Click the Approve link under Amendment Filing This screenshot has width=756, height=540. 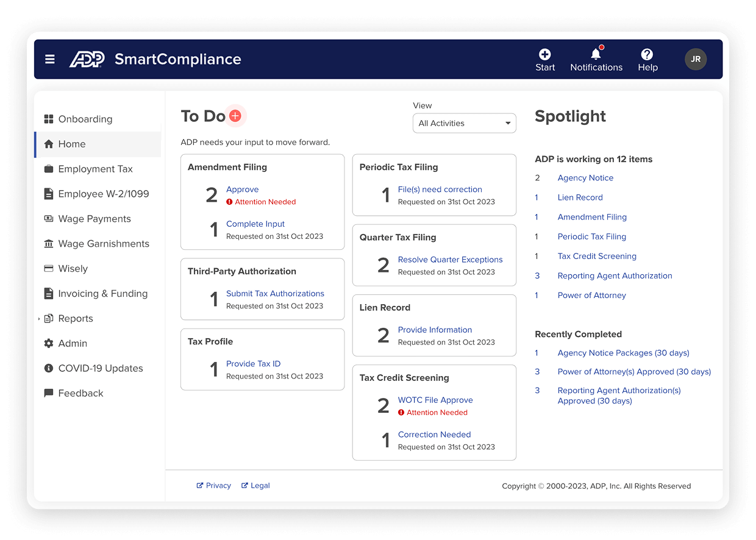coord(242,190)
